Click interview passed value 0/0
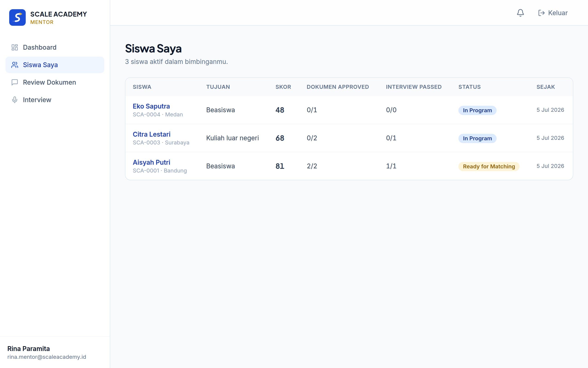Viewport: 588px width, 368px height. pos(391,110)
